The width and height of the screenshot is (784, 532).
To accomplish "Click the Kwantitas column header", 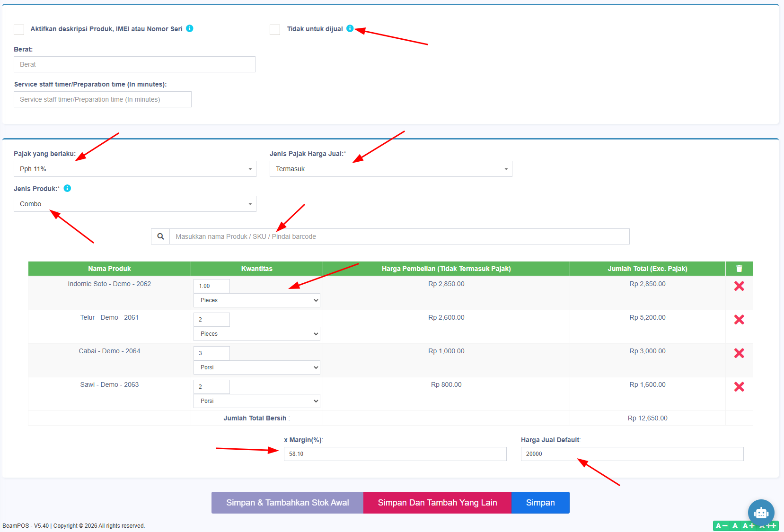I will 257,269.
